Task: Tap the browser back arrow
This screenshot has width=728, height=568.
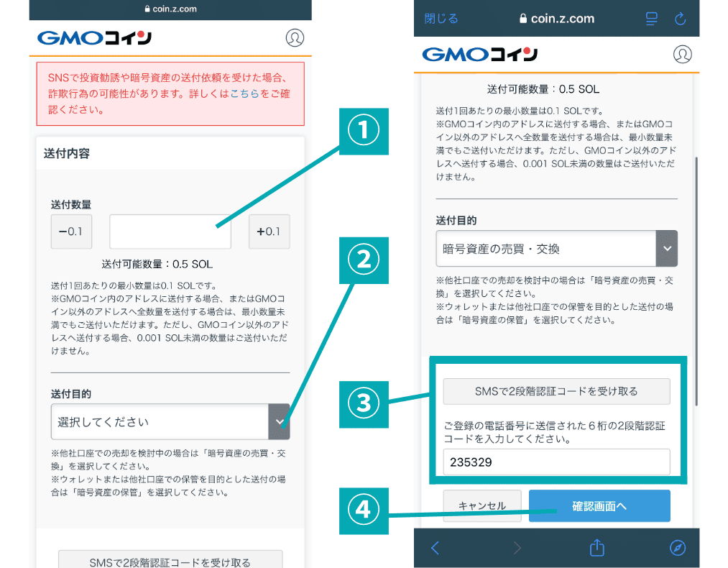Action: [435, 548]
